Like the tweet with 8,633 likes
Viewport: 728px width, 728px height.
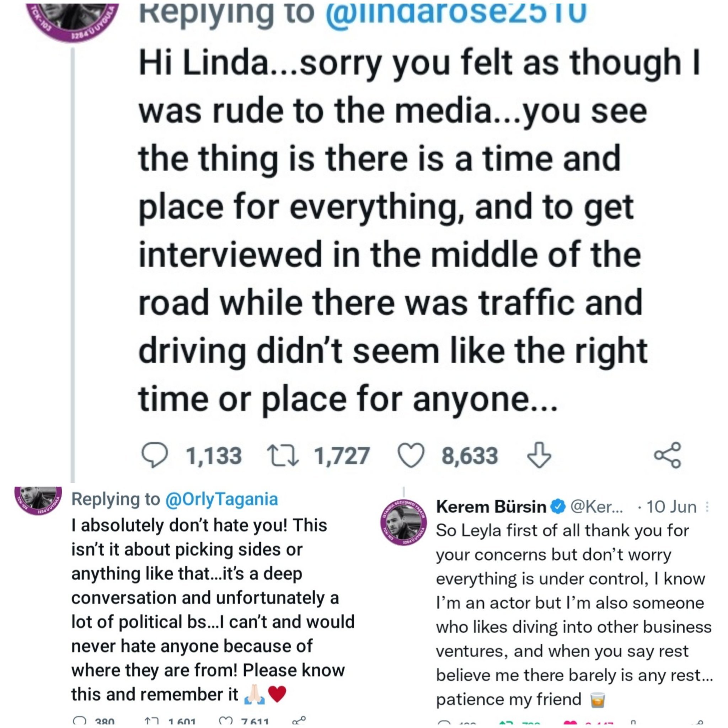click(x=411, y=455)
